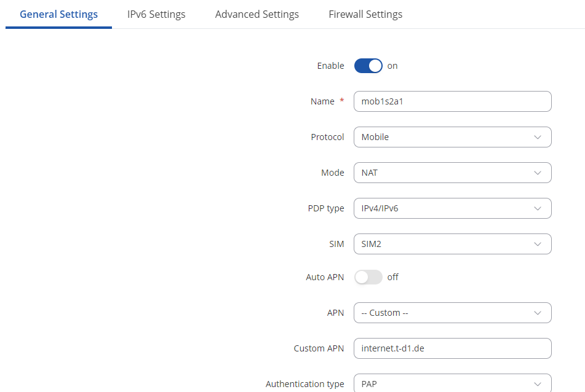Screen dimensions: 585x392
Task: Click the chevron arrow in Protocol field
Action: click(x=538, y=137)
